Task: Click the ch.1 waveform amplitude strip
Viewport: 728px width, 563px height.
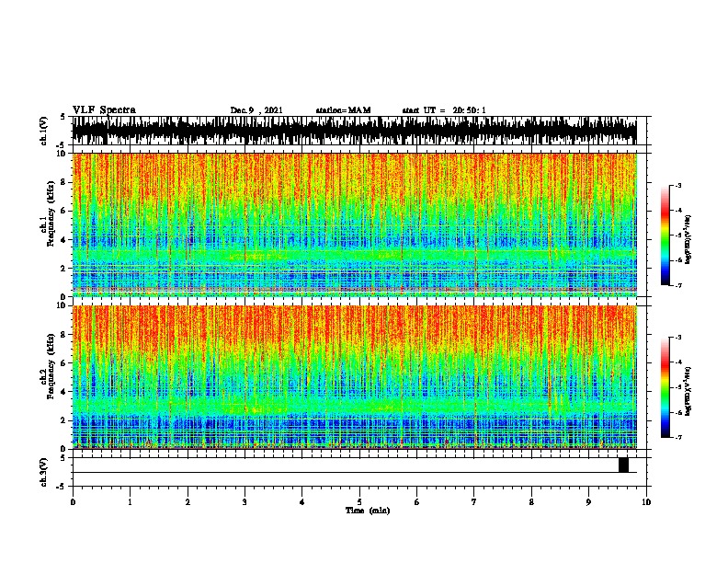Action: coord(354,131)
